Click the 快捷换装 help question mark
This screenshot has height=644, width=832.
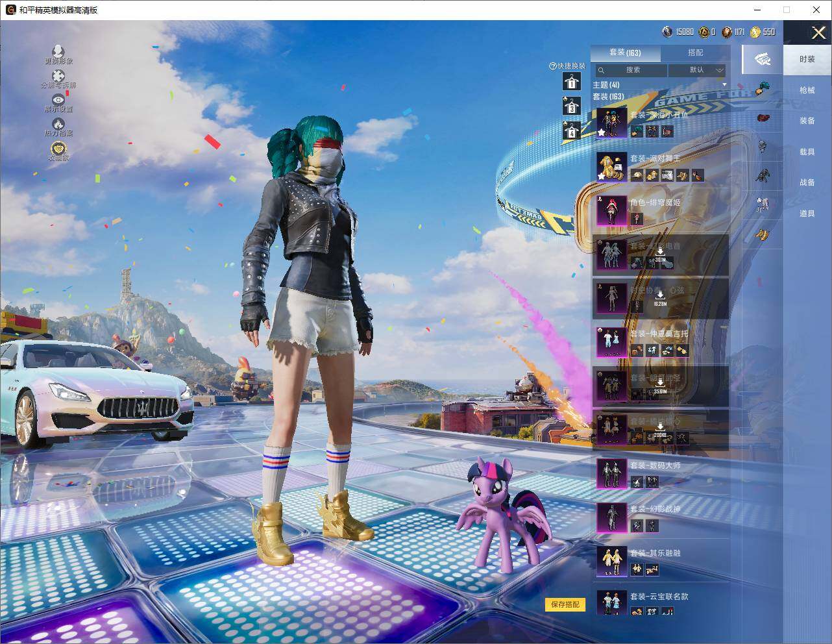(553, 66)
